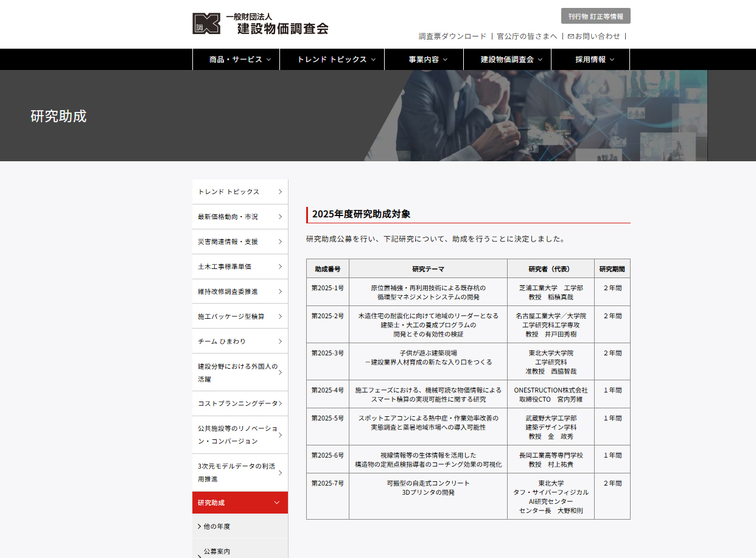Click the arrow icon next to 土木工事標準単価
Image resolution: width=756 pixels, height=558 pixels.
pyautogui.click(x=280, y=267)
